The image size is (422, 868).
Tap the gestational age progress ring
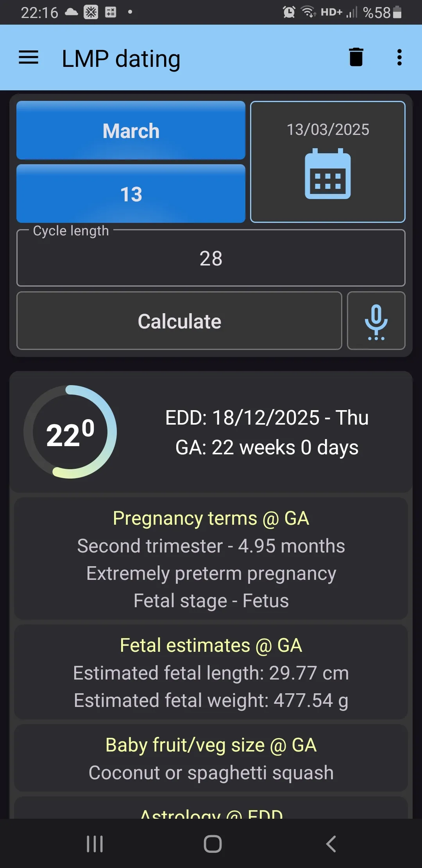(x=70, y=432)
